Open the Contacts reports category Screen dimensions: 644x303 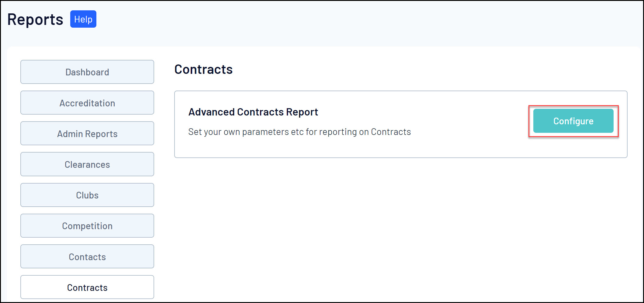[x=87, y=257]
